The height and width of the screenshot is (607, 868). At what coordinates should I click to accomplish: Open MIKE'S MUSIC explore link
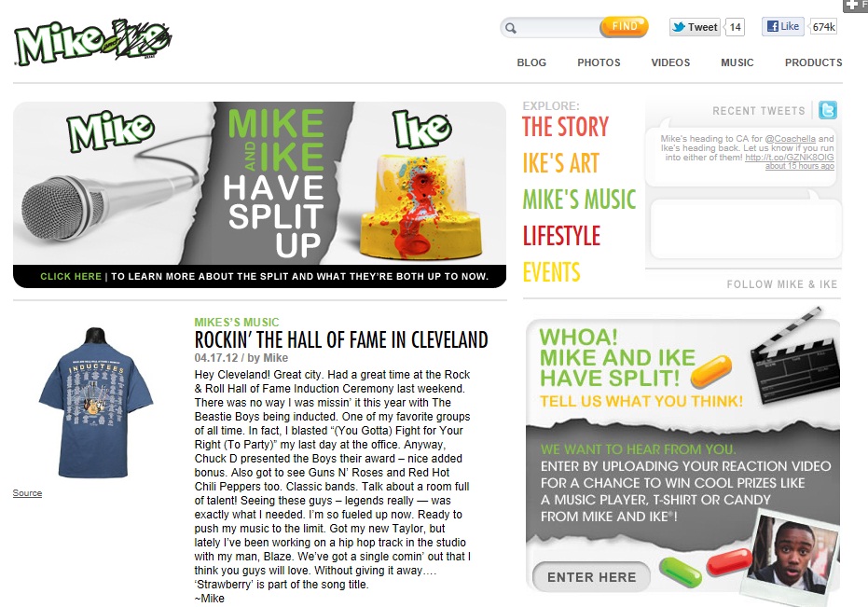click(x=580, y=200)
